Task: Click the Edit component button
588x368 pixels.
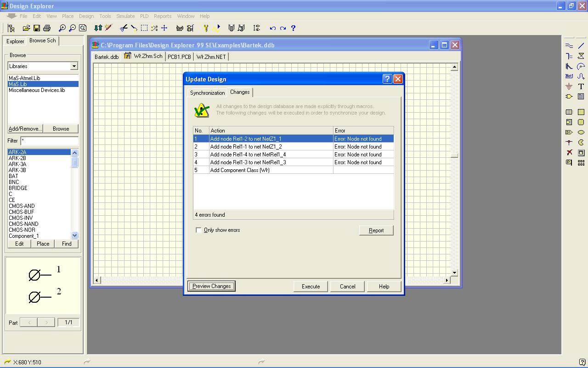Action: [x=19, y=244]
